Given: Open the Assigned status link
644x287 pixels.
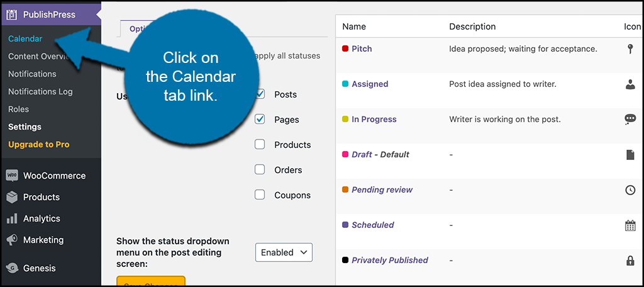Looking at the screenshot, I should 370,84.
